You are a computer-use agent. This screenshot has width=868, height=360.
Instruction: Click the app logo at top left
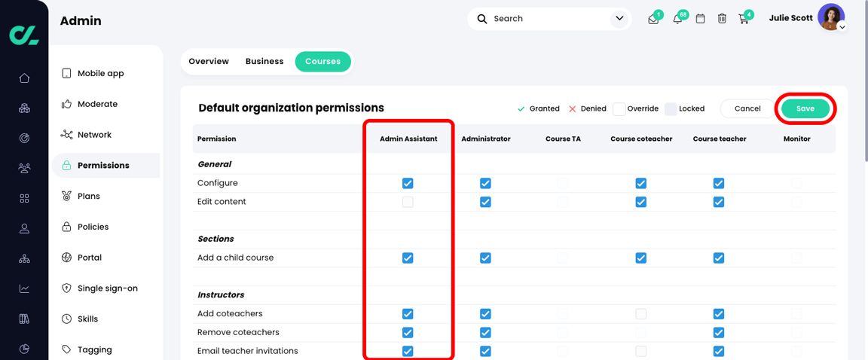tap(24, 35)
